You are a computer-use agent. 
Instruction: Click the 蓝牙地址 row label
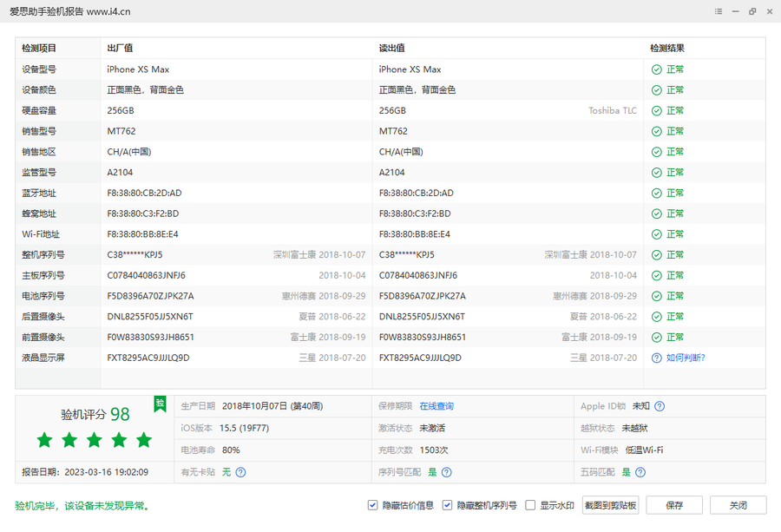pyautogui.click(x=39, y=194)
